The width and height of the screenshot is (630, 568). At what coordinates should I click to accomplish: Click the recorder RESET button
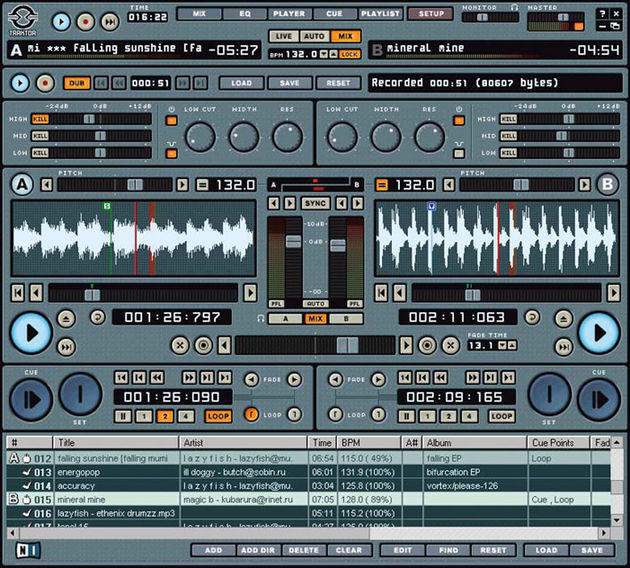click(x=338, y=83)
